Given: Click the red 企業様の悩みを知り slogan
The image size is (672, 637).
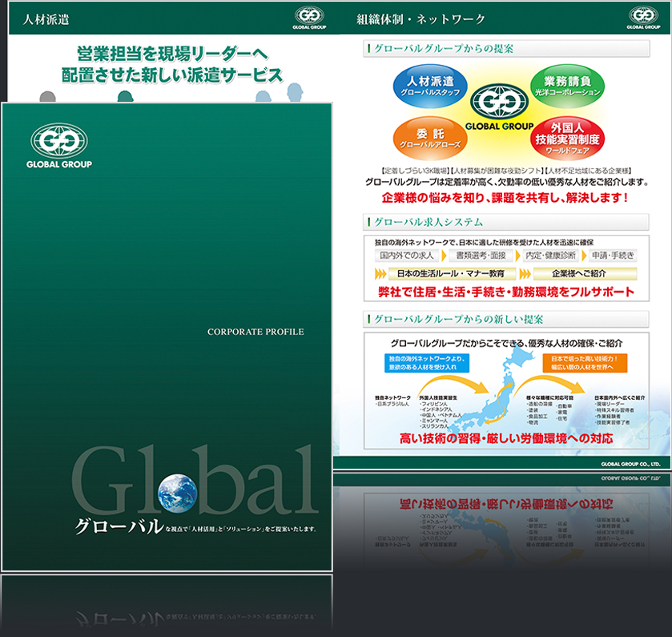Looking at the screenshot, I should pos(505,198).
